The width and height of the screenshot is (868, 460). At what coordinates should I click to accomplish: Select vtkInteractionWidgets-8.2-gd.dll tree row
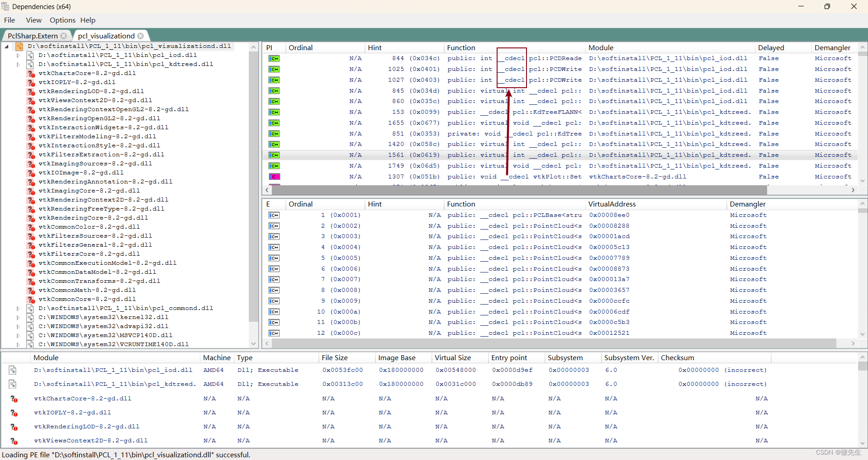point(103,127)
